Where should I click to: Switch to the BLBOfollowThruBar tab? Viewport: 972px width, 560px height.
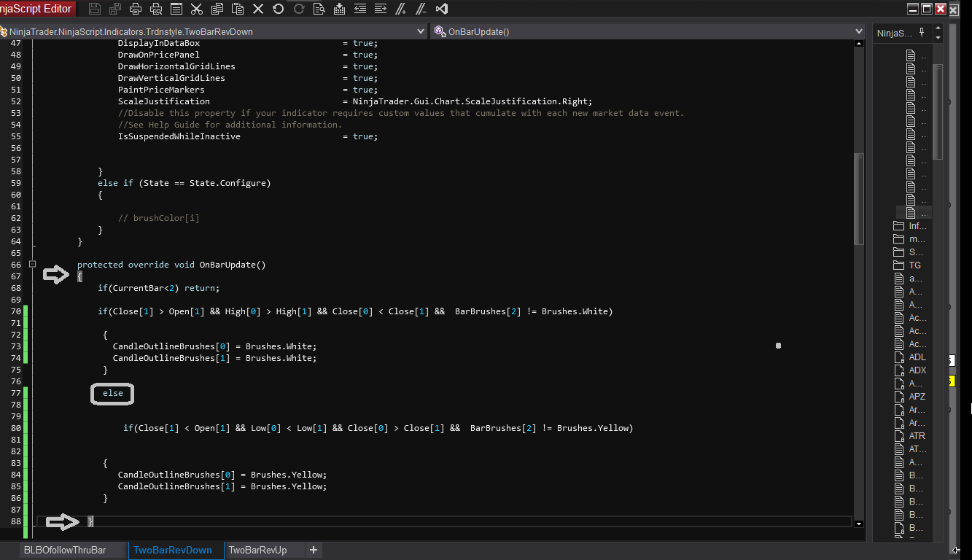65,550
